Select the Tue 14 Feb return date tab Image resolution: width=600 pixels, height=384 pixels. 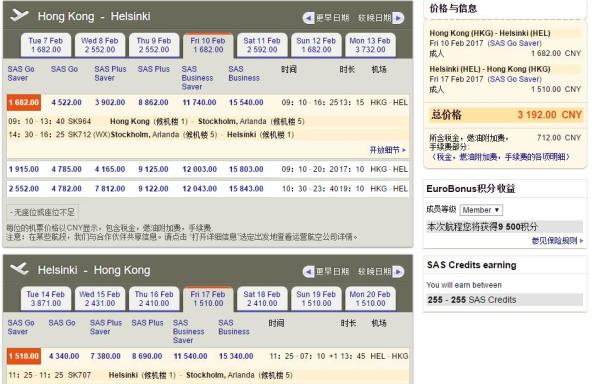pyautogui.click(x=46, y=299)
